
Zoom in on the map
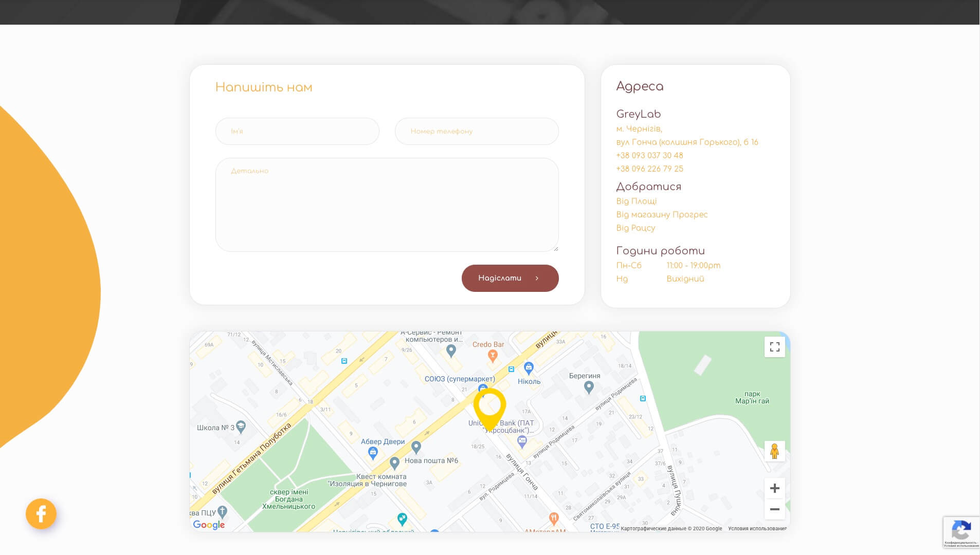tap(774, 488)
